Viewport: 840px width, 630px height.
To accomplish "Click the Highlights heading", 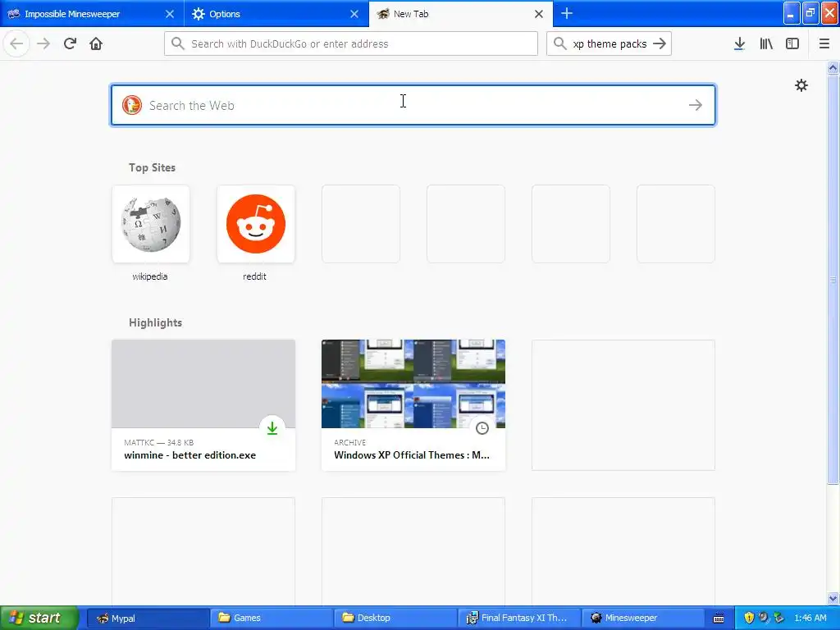I will (155, 322).
